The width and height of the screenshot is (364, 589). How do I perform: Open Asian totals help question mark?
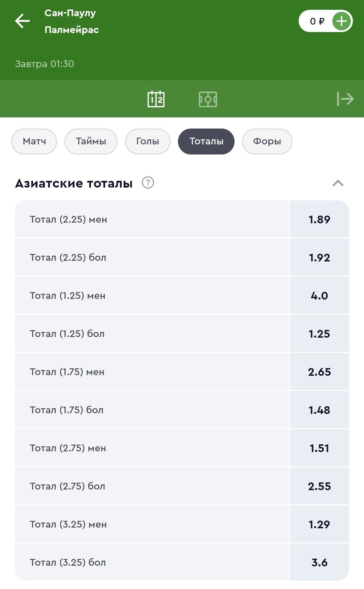click(148, 183)
